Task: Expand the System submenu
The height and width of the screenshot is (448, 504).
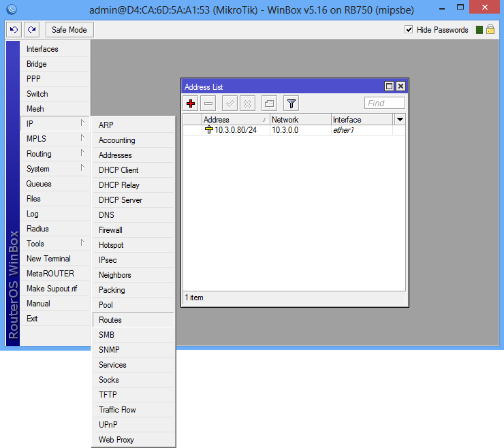Action: 55,169
